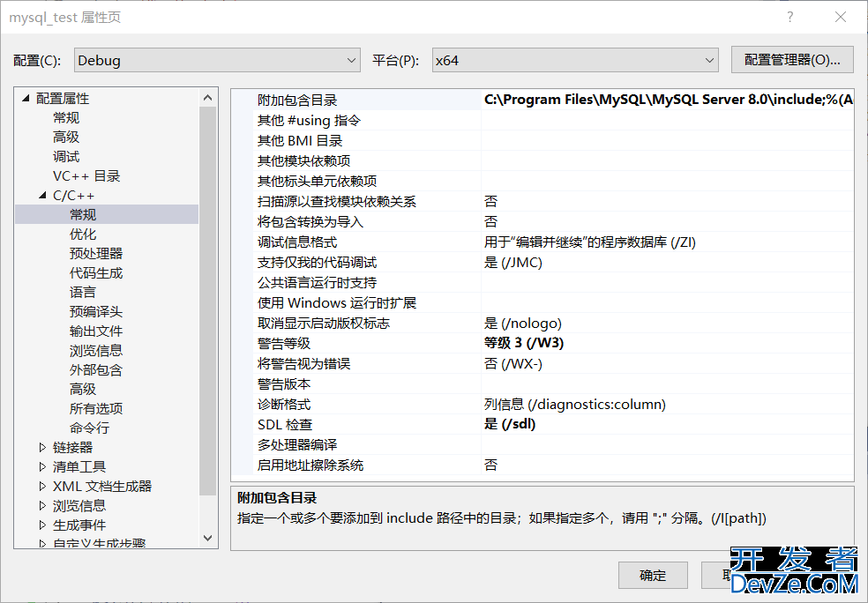Select 高级 under C/C++
Screen dimensions: 868x603
tap(83, 389)
